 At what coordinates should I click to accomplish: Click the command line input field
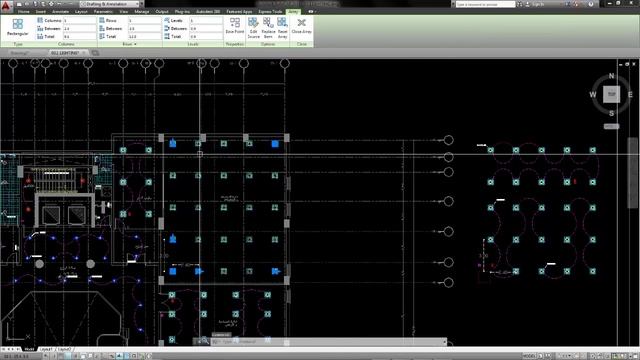point(329,342)
